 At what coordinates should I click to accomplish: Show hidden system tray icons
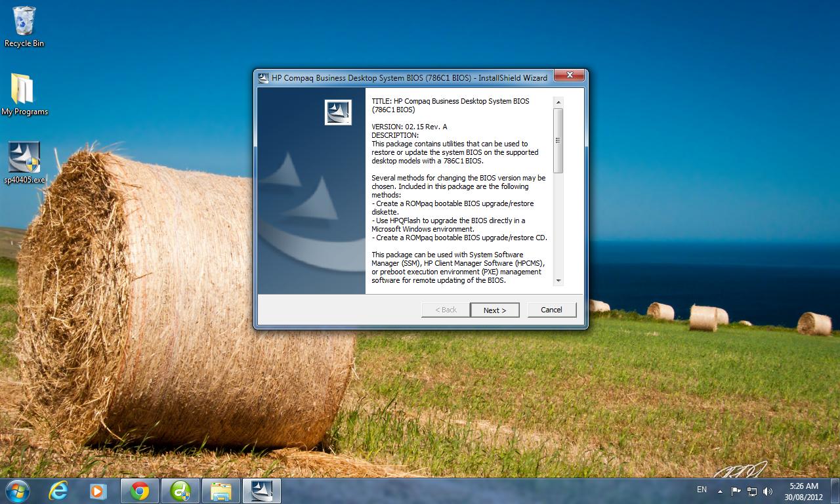(720, 491)
